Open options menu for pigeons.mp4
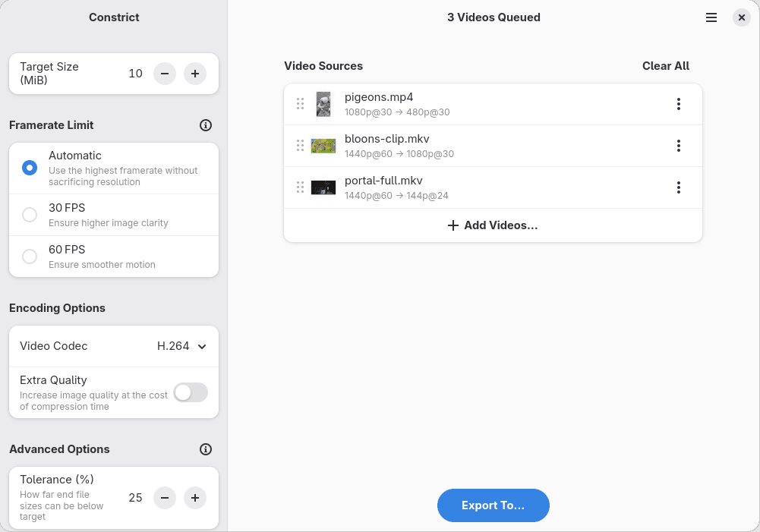Screen dimensions: 760x532 click(679, 104)
